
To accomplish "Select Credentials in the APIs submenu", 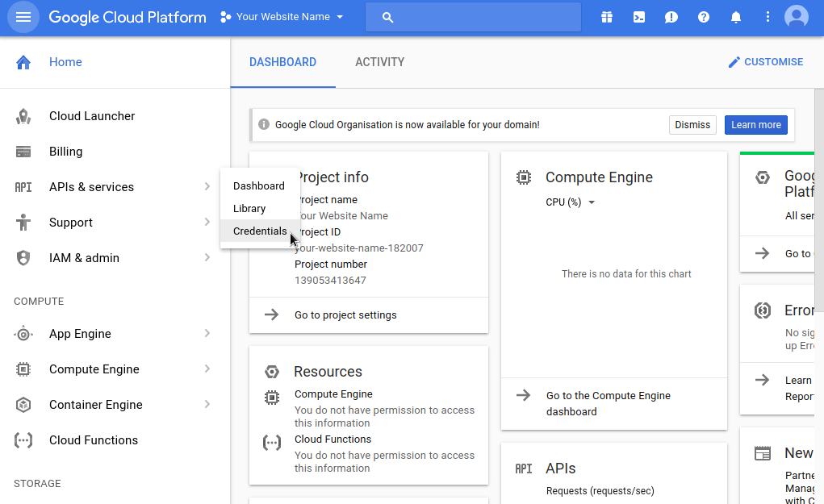I will coord(260,231).
